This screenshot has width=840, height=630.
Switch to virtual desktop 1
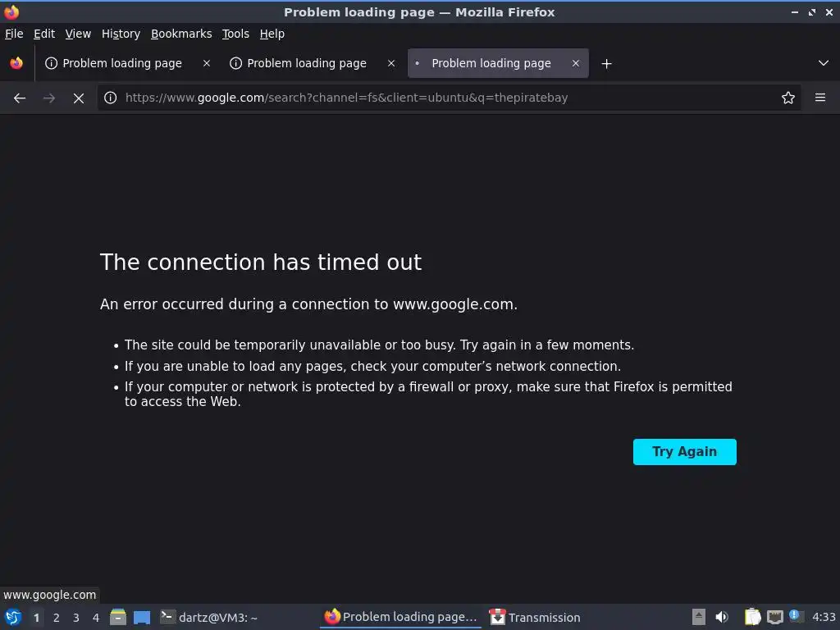point(36,618)
